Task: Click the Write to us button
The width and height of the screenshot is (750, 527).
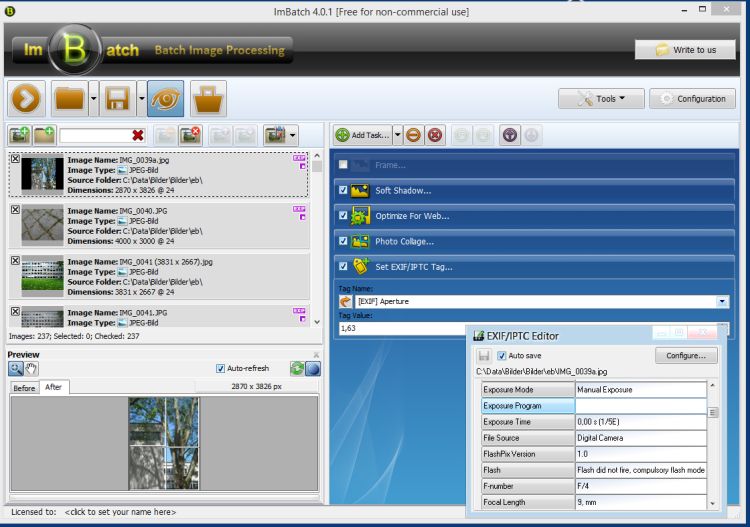Action: click(685, 50)
